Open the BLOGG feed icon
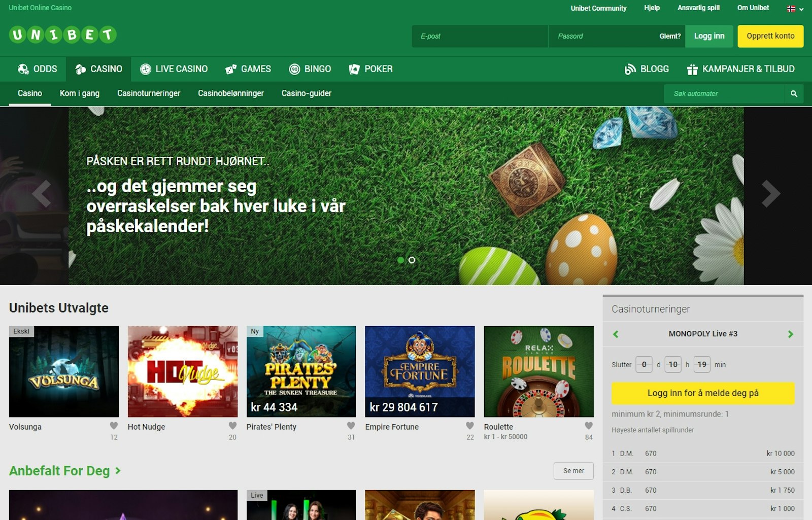 point(630,68)
